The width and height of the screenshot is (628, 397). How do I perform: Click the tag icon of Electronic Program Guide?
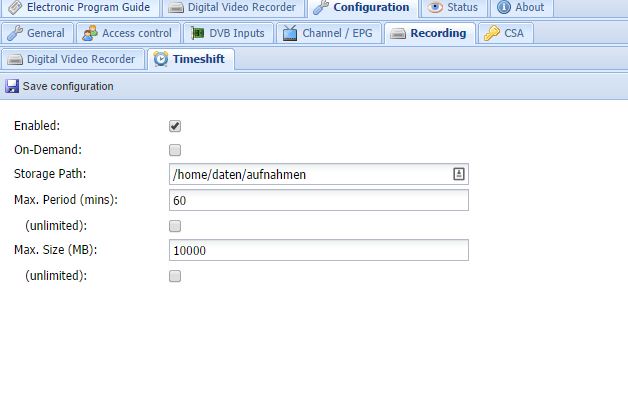pos(14,7)
